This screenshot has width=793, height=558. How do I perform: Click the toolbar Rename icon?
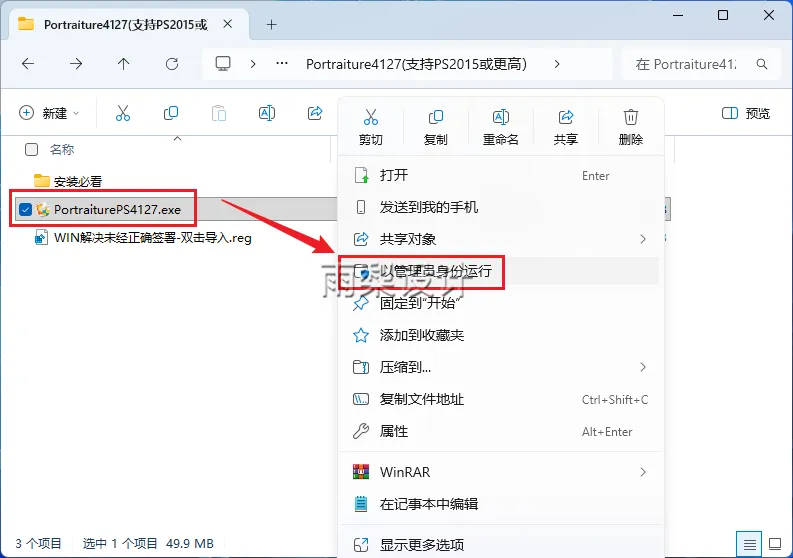pos(267,113)
